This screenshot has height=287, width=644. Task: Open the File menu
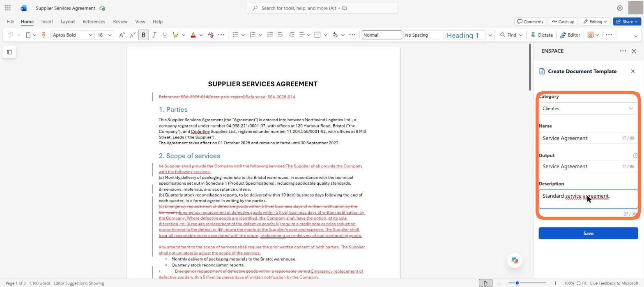click(10, 21)
